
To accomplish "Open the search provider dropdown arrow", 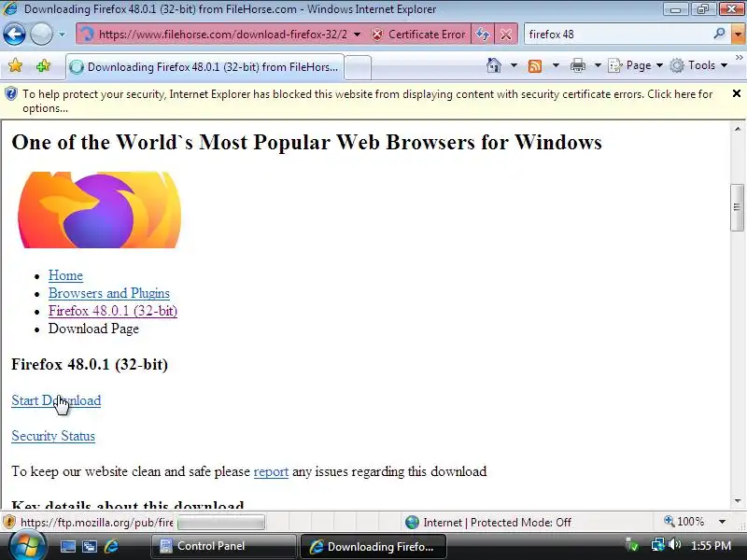I will point(738,35).
